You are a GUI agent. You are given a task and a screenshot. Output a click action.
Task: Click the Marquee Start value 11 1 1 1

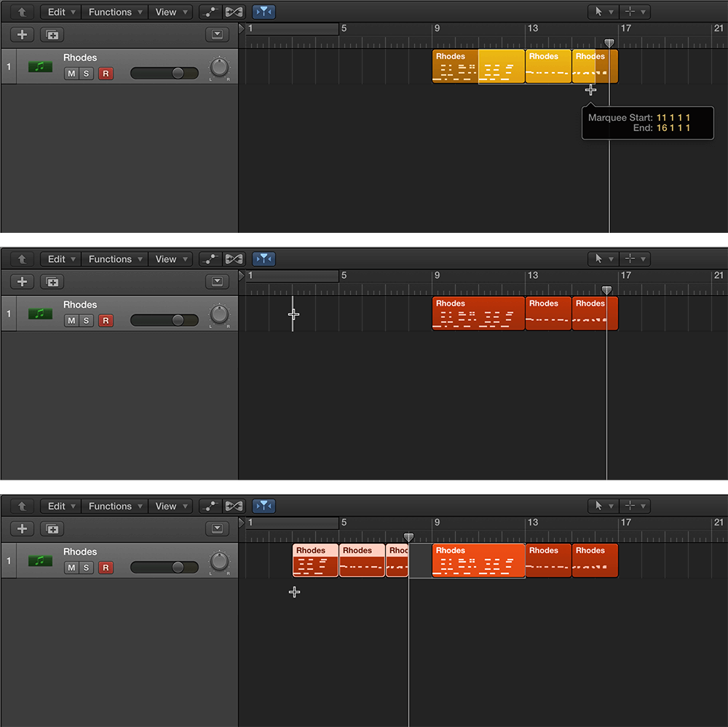(673, 117)
